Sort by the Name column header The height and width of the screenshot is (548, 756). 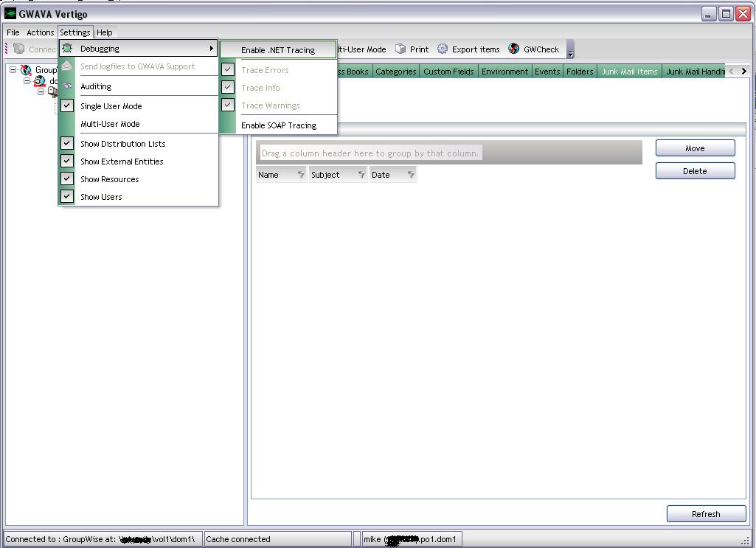(x=281, y=175)
